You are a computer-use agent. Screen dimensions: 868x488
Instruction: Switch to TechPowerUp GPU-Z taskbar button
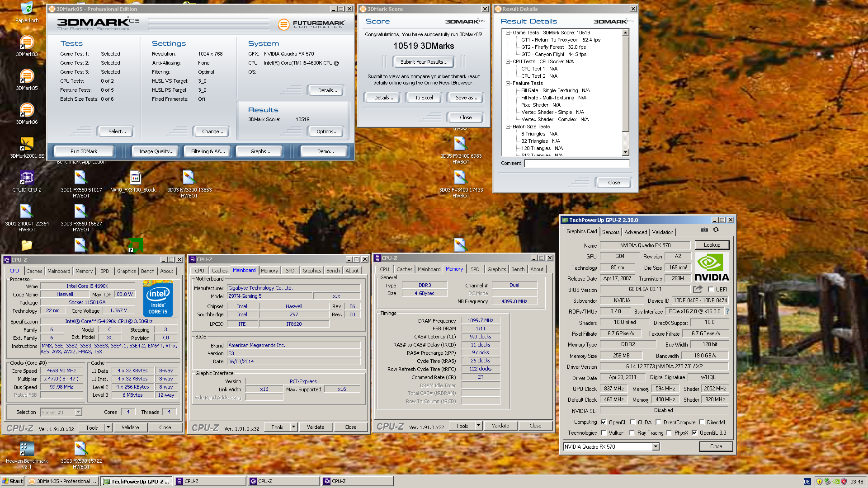click(137, 482)
